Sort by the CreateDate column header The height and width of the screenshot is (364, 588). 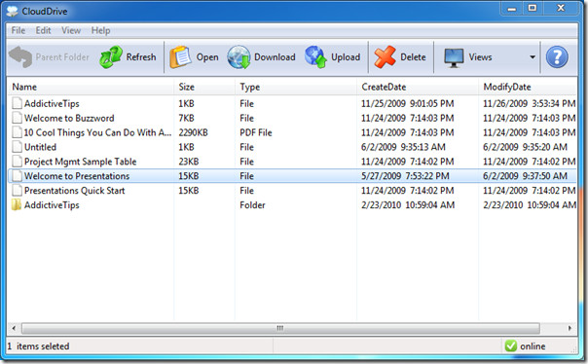coord(418,87)
